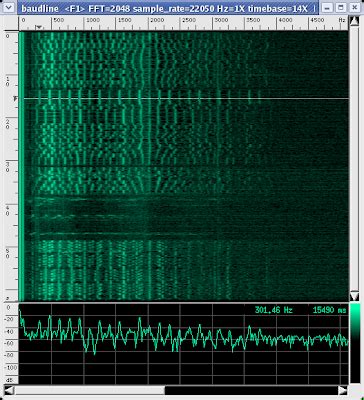Click the time-axis cursor marker beside white line
The height and width of the screenshot is (400, 364).
pos(15,98)
